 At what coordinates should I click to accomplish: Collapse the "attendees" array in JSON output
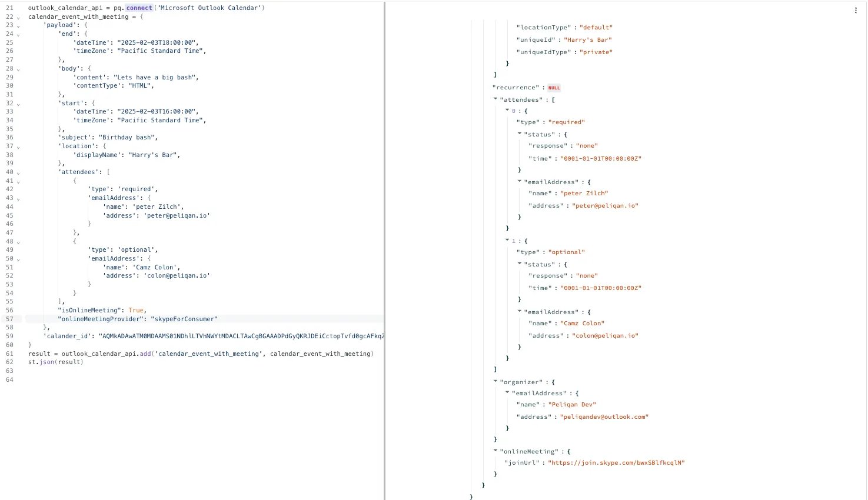[495, 99]
